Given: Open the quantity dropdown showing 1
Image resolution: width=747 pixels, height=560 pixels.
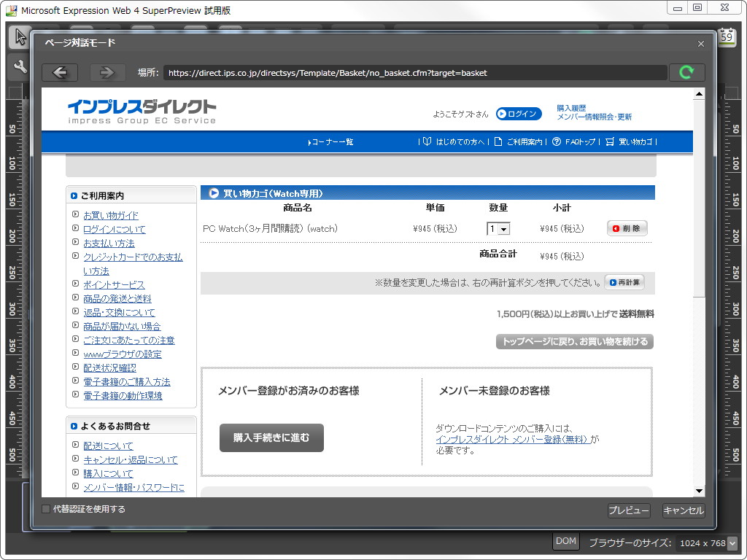Looking at the screenshot, I should tap(500, 228).
